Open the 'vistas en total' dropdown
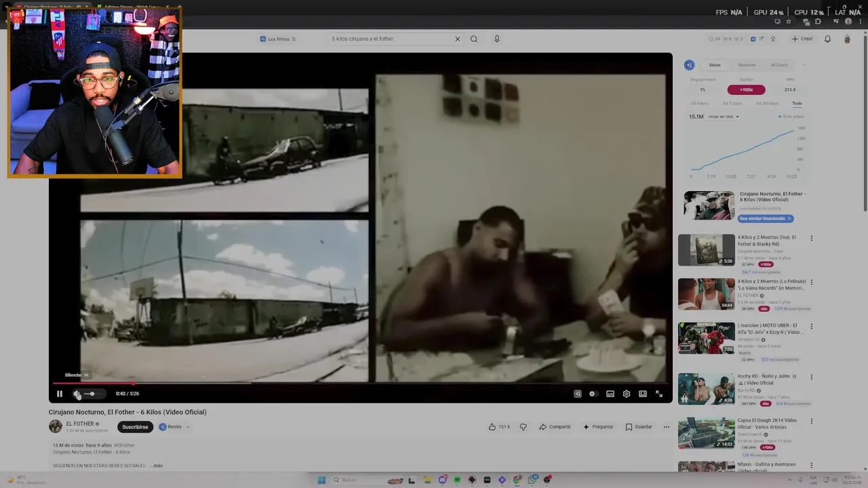 (x=724, y=117)
